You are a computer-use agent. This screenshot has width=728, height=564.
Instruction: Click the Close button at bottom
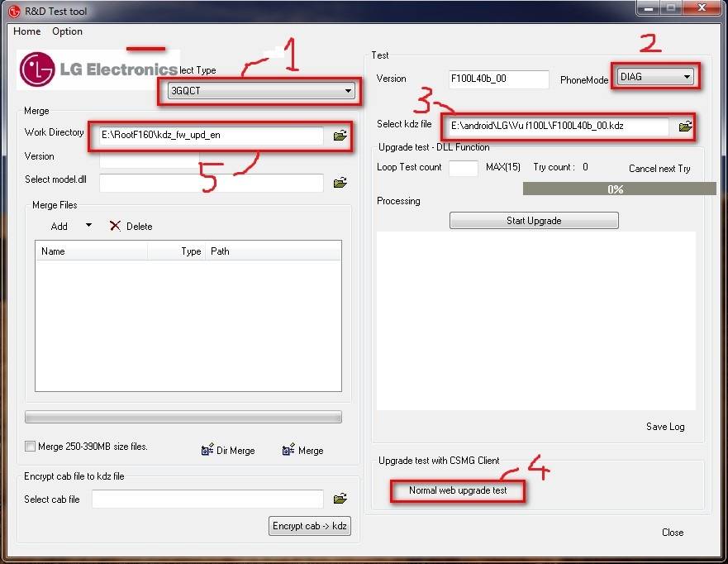pos(673,533)
